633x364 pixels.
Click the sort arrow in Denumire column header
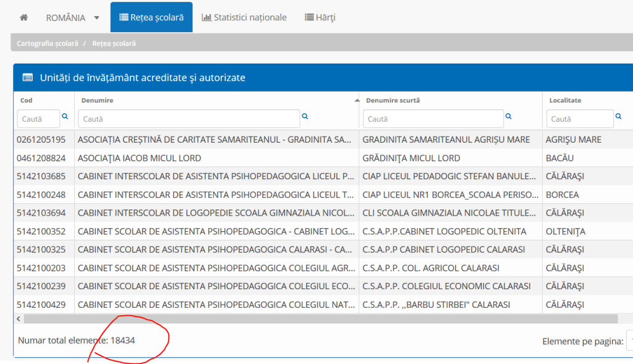click(356, 100)
